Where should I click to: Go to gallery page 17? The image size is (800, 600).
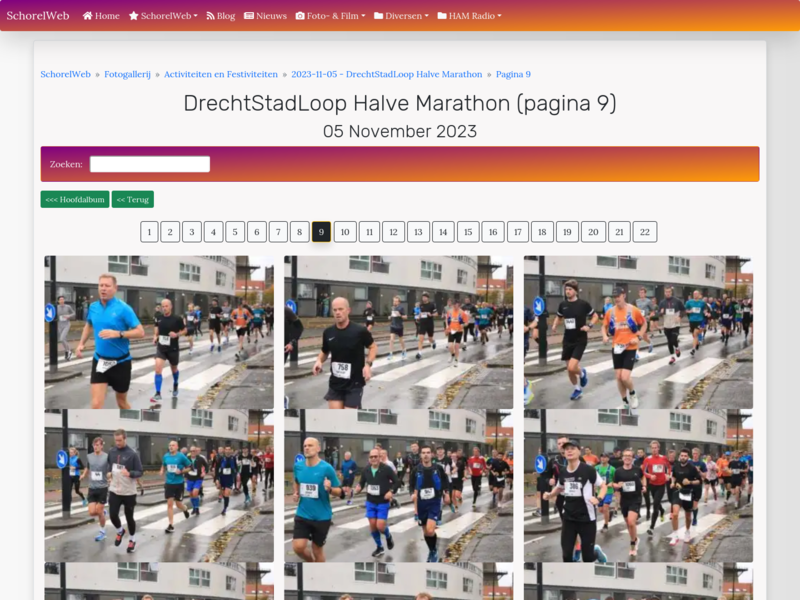[x=518, y=232]
